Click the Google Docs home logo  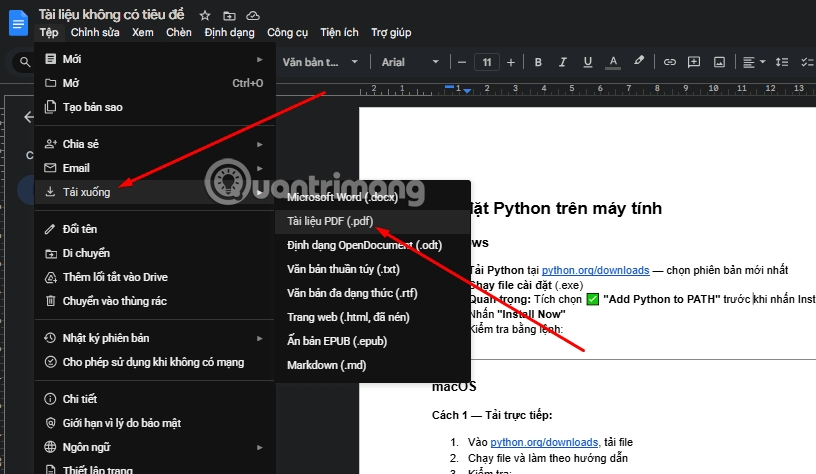[x=18, y=22]
